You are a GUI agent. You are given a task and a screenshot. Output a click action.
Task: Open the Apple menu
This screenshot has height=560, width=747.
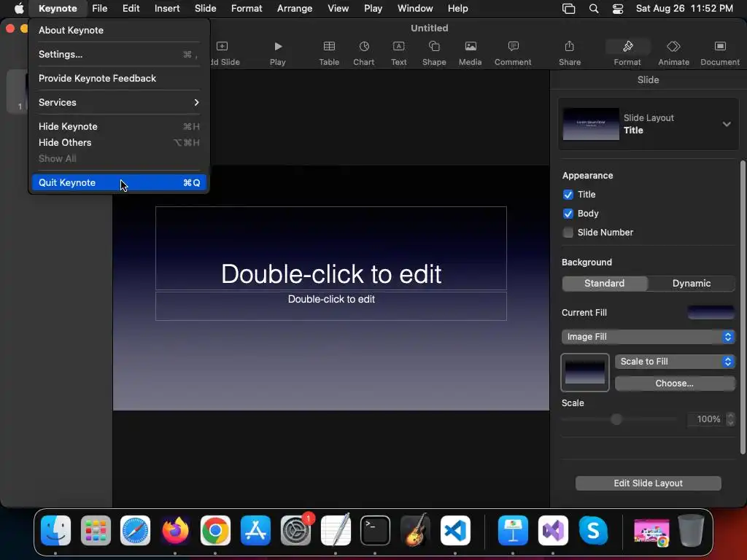coord(19,9)
